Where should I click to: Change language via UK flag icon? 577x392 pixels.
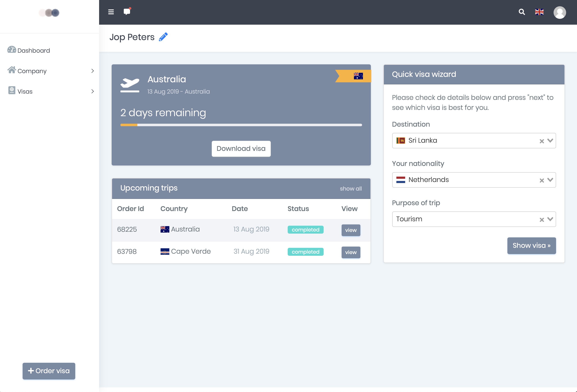[539, 12]
